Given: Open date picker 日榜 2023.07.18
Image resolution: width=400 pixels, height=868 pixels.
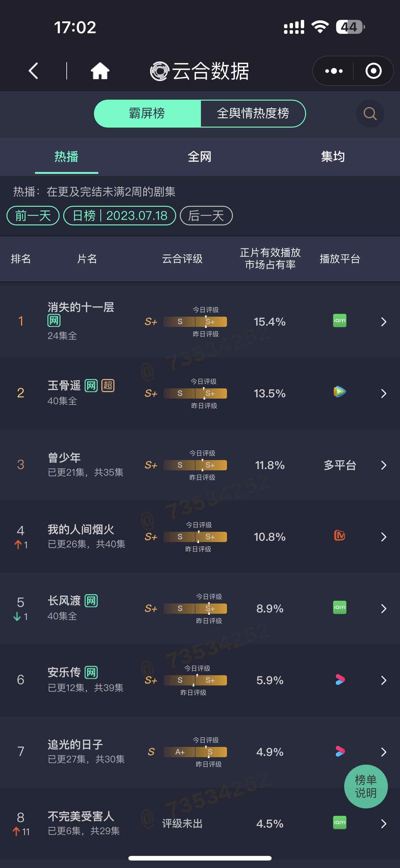Looking at the screenshot, I should point(119,216).
